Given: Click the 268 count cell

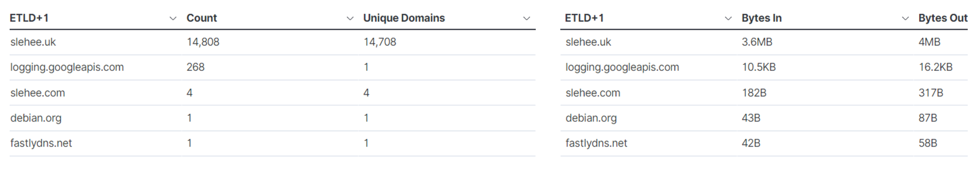Looking at the screenshot, I should [x=196, y=67].
